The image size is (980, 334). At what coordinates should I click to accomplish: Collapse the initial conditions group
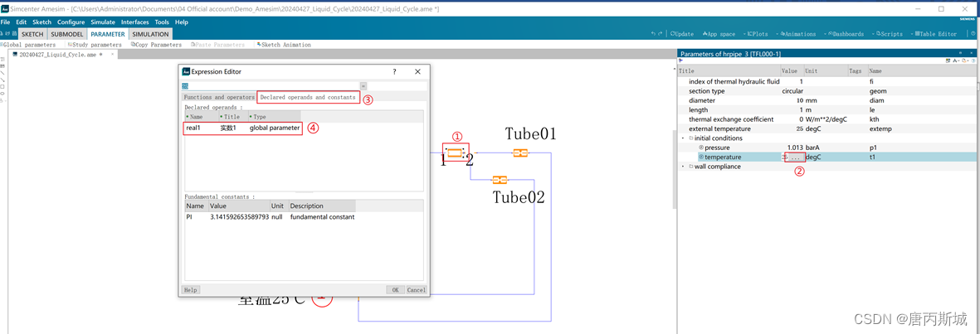tap(683, 138)
